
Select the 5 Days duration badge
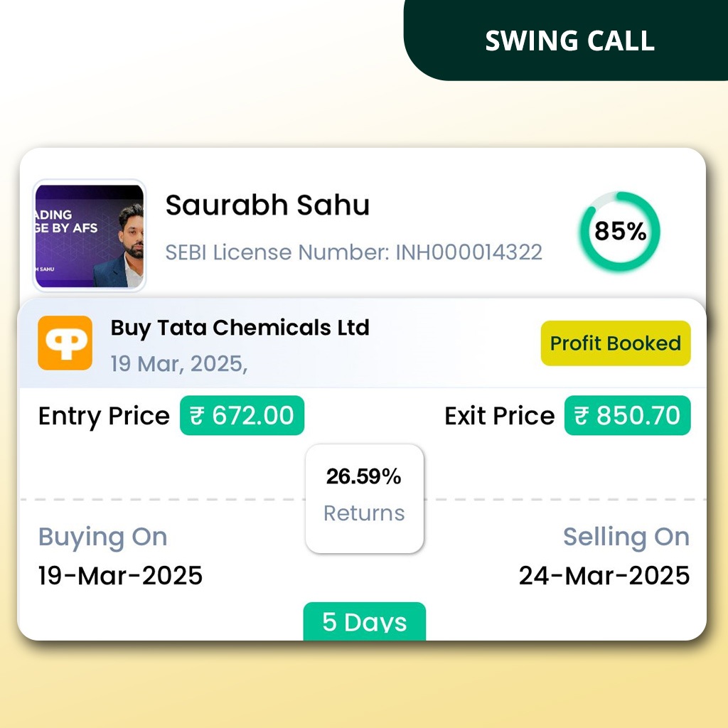pos(365,621)
